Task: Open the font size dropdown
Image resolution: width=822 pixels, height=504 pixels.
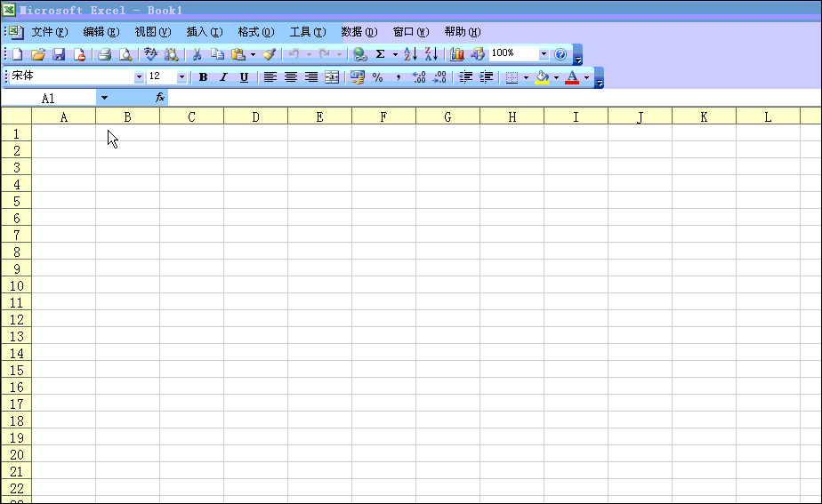Action: click(181, 77)
